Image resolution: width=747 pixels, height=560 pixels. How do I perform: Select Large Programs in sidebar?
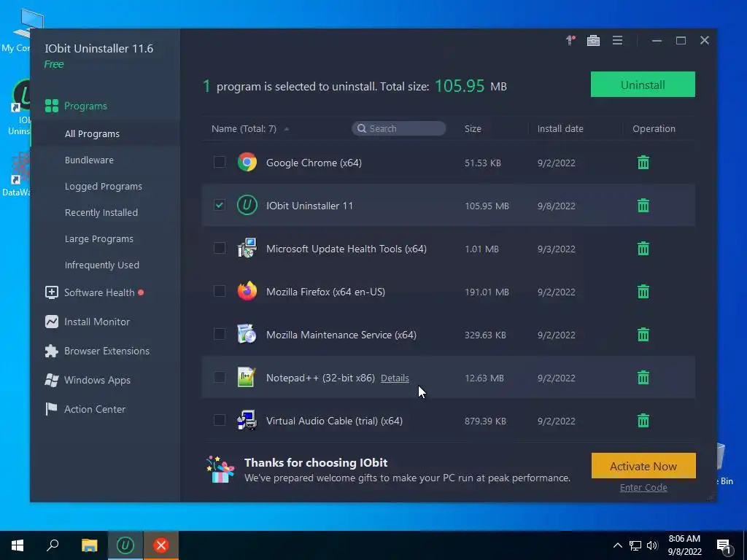pos(99,238)
